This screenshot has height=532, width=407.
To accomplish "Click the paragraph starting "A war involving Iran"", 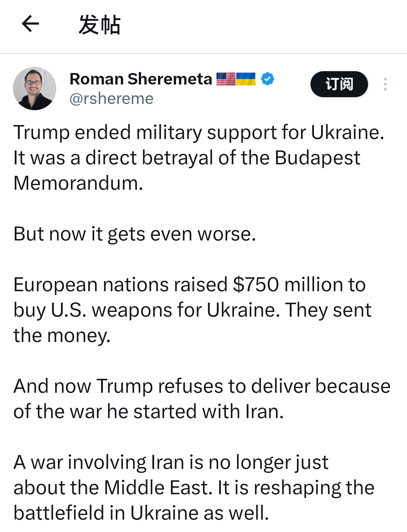I will 193,487.
